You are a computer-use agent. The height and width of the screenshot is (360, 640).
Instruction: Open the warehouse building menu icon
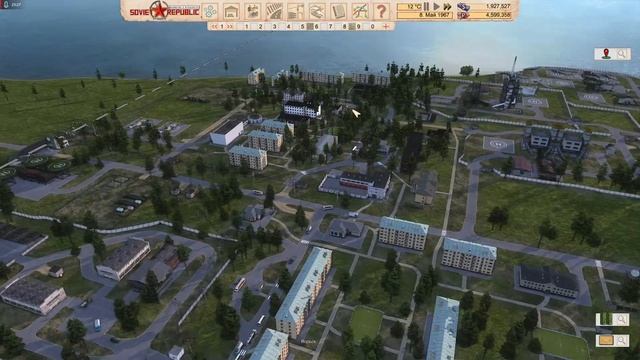click(x=231, y=11)
